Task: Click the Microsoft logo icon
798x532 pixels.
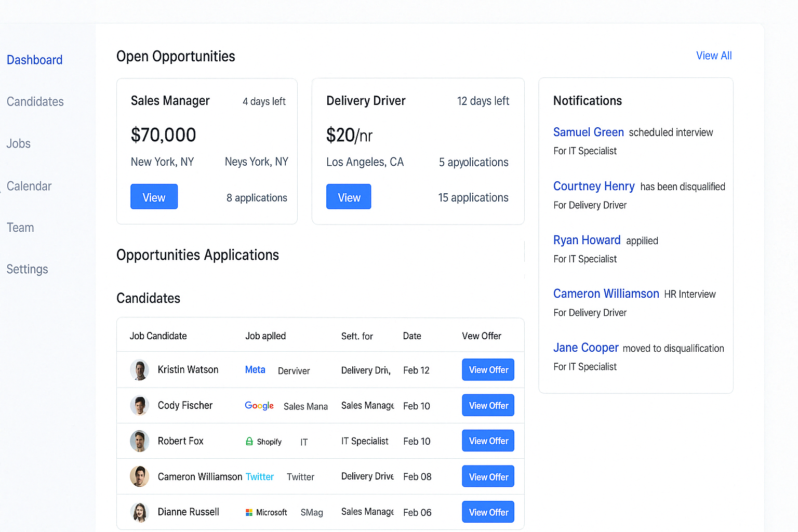Action: 249,513
